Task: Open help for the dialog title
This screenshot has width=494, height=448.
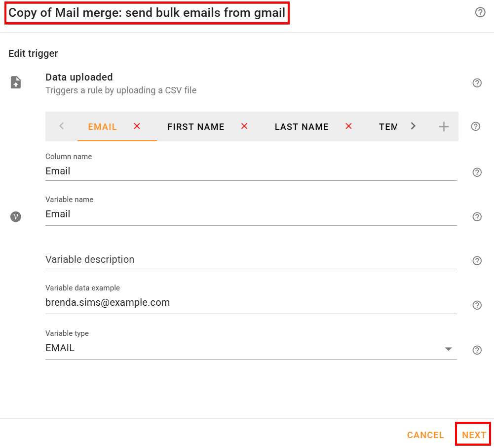Action: click(x=480, y=12)
